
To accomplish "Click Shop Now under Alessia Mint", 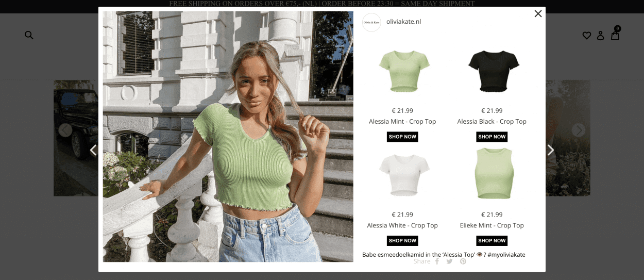I will [402, 137].
